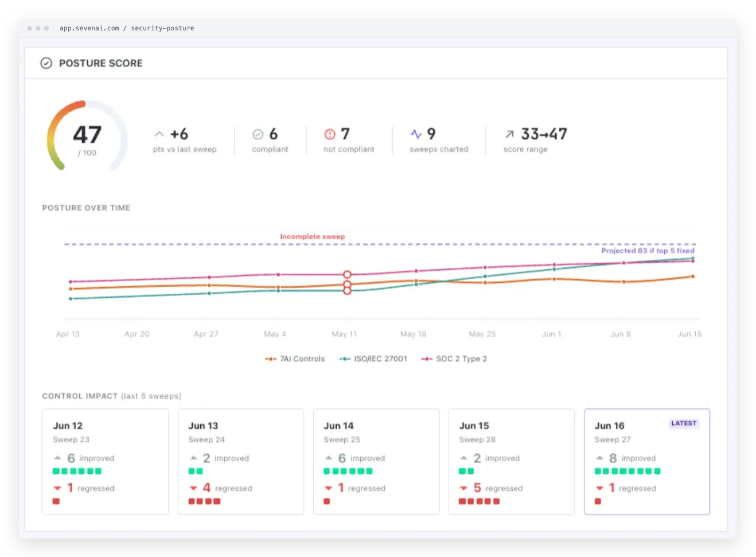This screenshot has height=557, width=756.
Task: Click the 'Projected 83 if top 5 fixed' label
Action: pyautogui.click(x=648, y=251)
